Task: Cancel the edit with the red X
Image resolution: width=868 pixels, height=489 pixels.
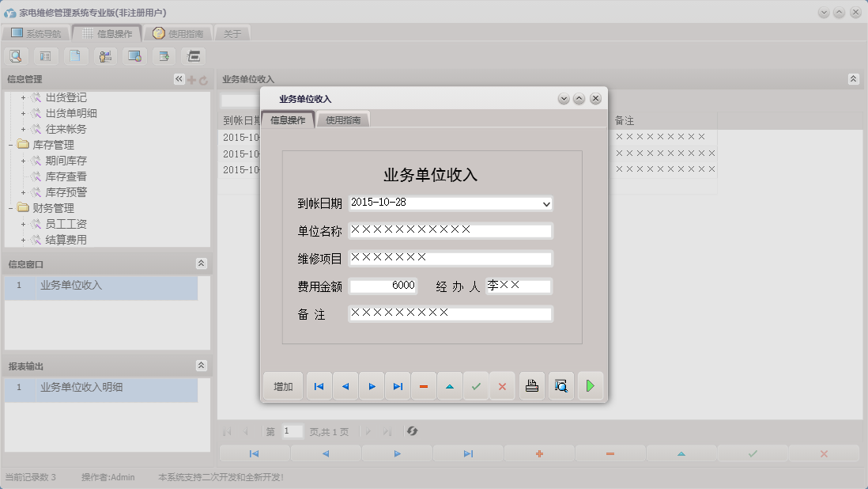Action: [x=502, y=385]
